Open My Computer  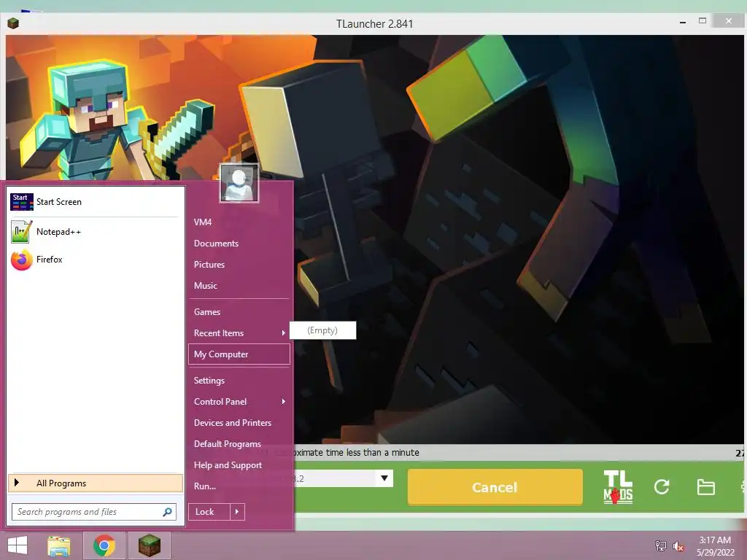[239, 354]
